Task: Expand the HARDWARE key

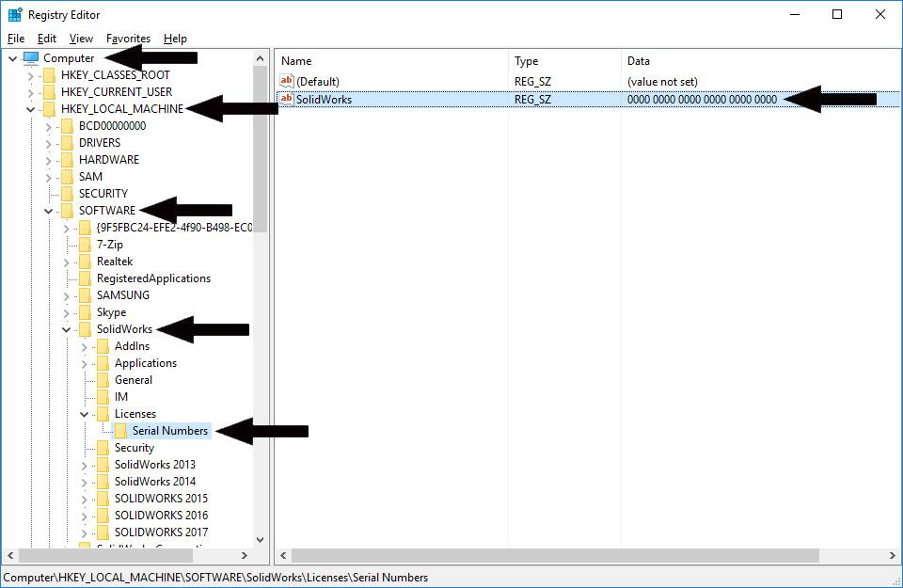Action: [48, 160]
